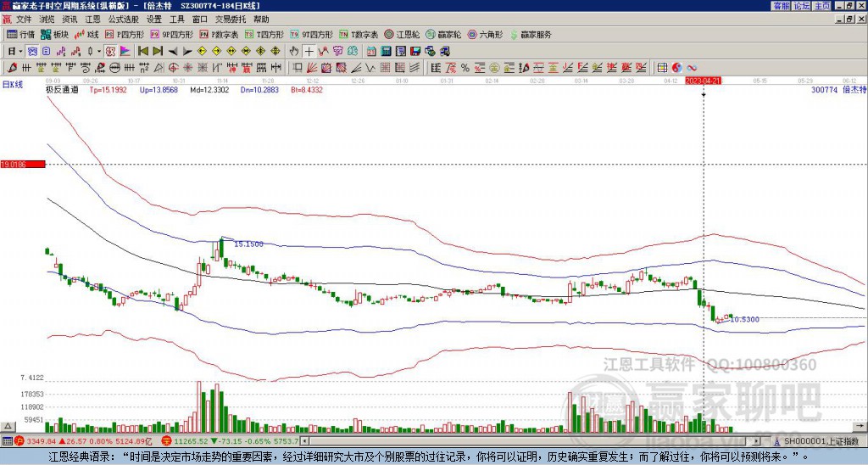Open the calculator icon in toolbar
This screenshot has width=868, height=465.
pos(386,52)
